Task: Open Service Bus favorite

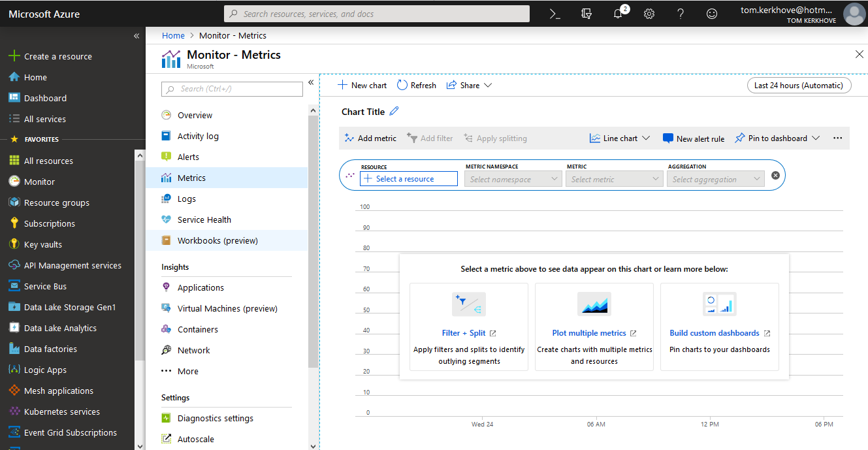Action: click(x=67, y=286)
